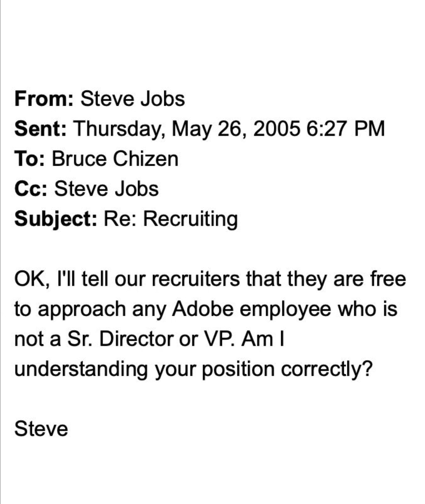Select recipient name Bruce Chizen
425x504 pixels.
tap(115, 159)
